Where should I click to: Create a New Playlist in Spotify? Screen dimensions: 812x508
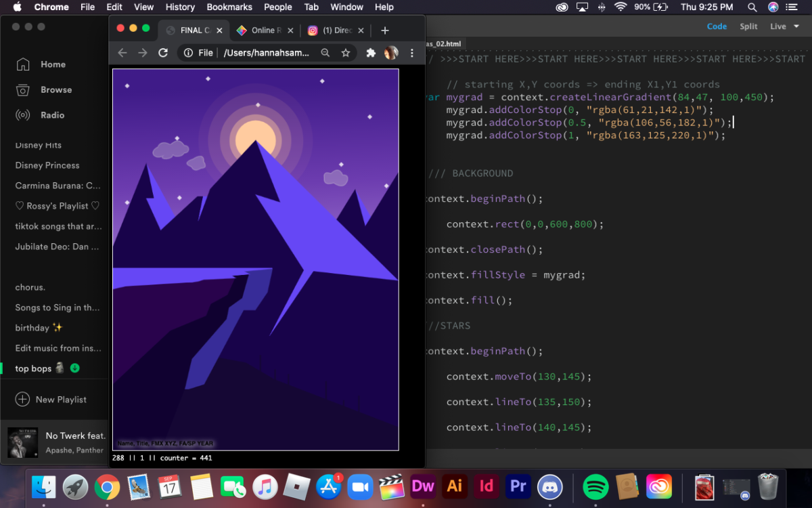(x=61, y=400)
